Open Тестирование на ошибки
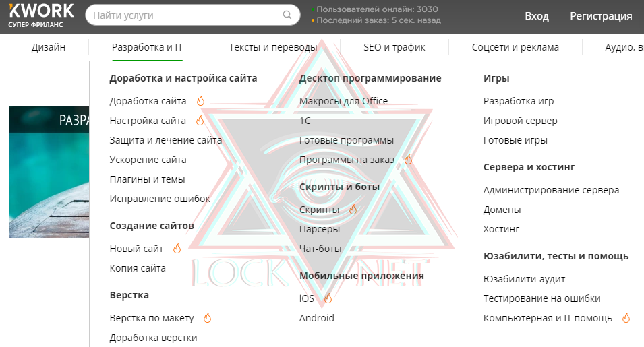 coord(541,298)
